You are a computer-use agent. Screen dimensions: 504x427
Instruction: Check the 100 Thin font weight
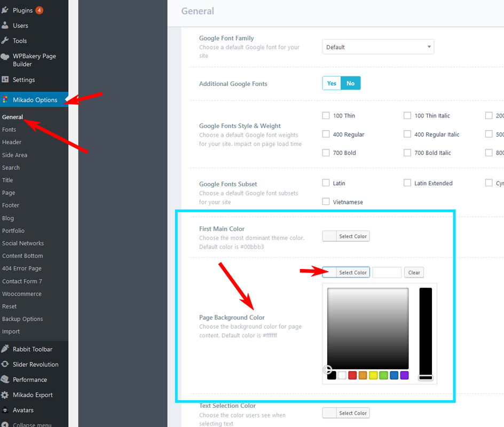(x=326, y=115)
